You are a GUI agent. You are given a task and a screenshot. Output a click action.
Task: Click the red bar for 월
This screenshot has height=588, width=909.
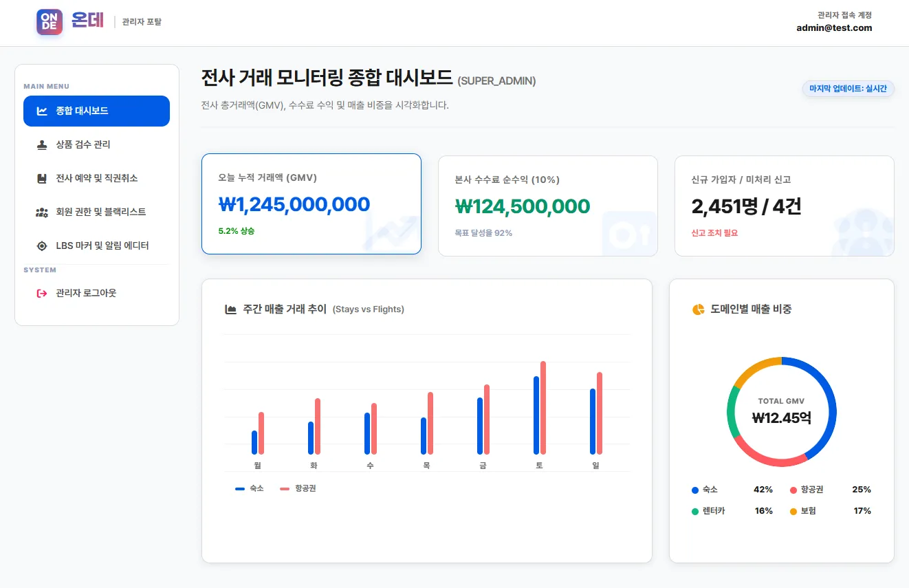[x=261, y=433]
